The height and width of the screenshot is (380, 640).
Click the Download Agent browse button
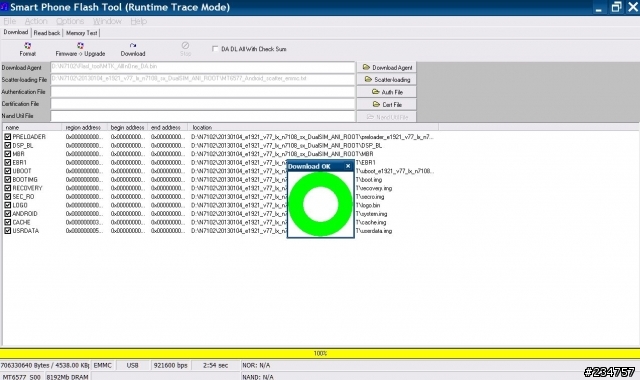tap(387, 67)
